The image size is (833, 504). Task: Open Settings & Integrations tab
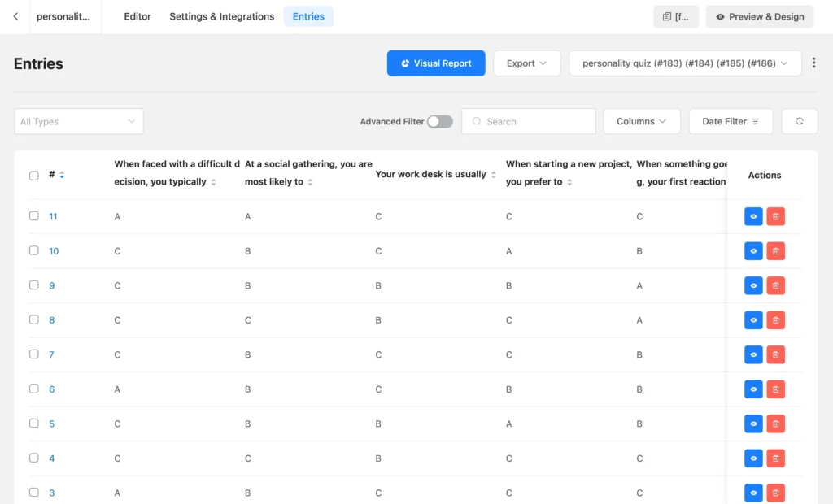[x=222, y=16]
